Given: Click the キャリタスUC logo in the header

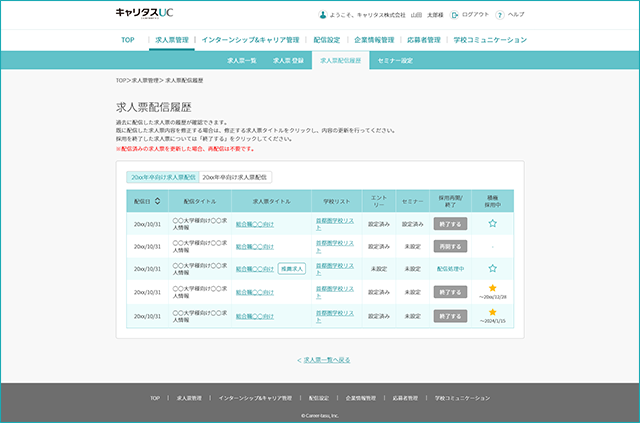Looking at the screenshot, I should (144, 13).
